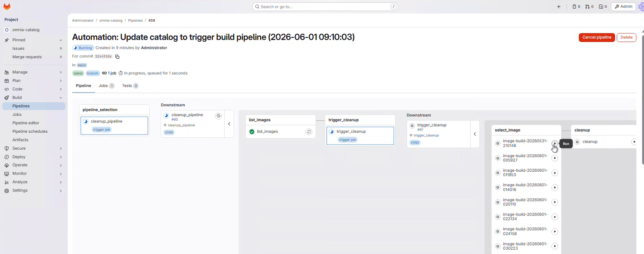Open the Pipelines breadcrumb link

[x=135, y=20]
